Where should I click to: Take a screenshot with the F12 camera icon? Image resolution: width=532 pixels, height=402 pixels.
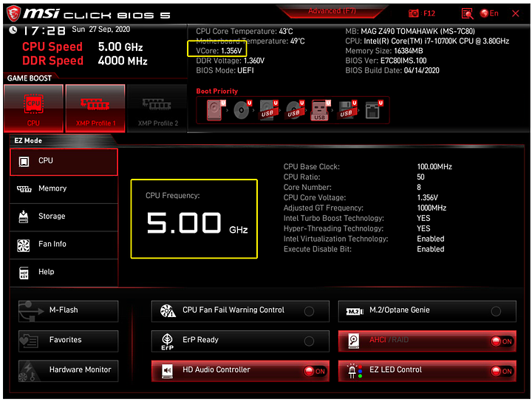pos(414,13)
